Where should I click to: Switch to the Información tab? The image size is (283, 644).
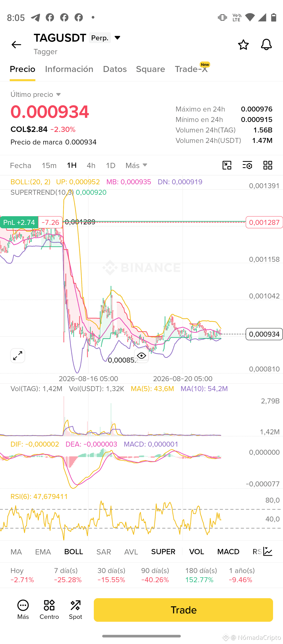pyautogui.click(x=69, y=69)
